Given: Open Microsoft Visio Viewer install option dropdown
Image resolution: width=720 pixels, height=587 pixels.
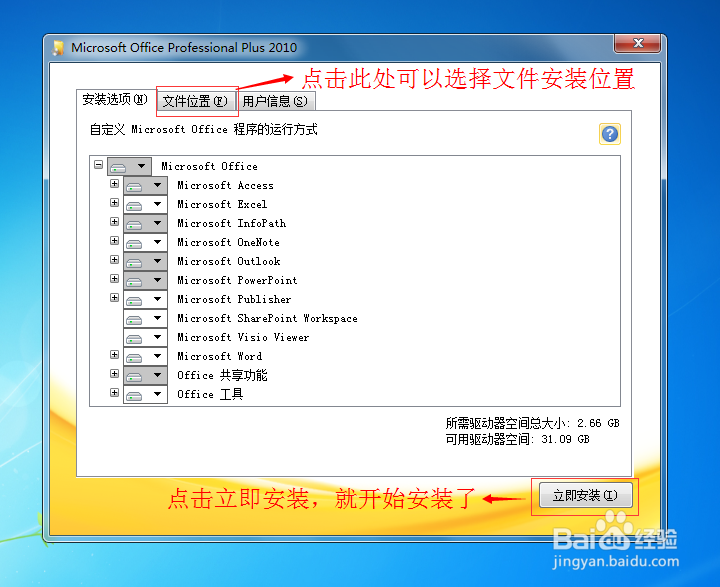Looking at the screenshot, I should tap(145, 338).
